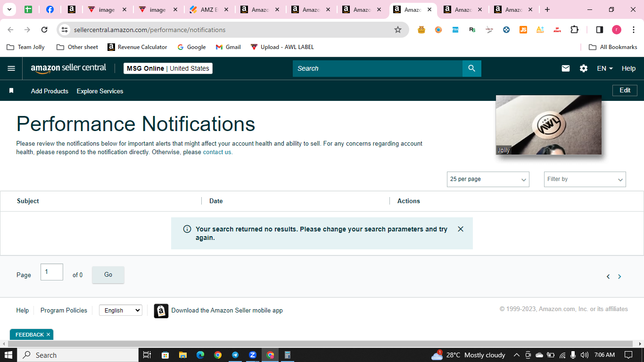Click Download the Amazon Seller mobile app
The width and height of the screenshot is (644, 362).
(227, 310)
